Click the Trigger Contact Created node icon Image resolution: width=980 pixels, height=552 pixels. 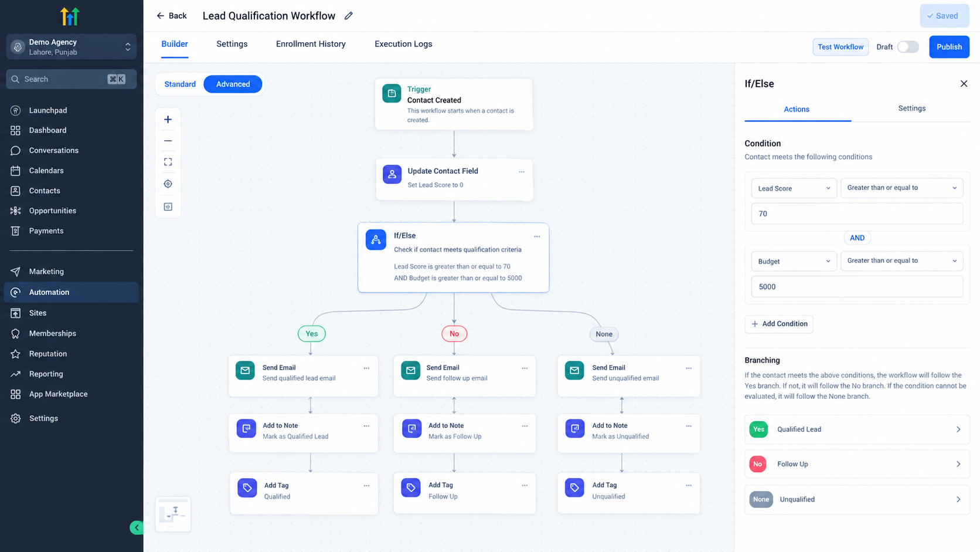tap(392, 93)
